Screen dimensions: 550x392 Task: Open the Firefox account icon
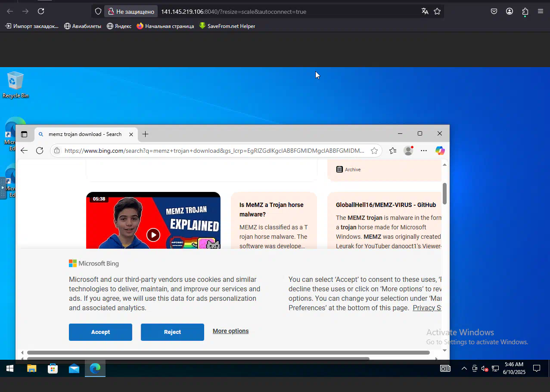tap(510, 12)
